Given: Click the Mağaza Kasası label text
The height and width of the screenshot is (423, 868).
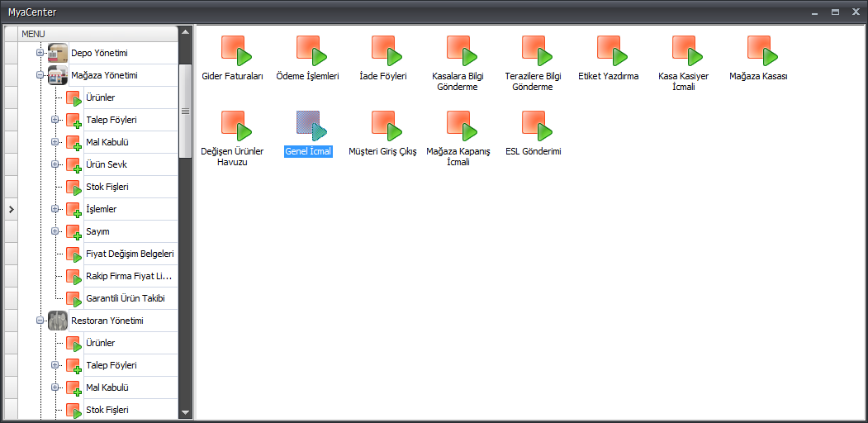Looking at the screenshot, I should (759, 76).
